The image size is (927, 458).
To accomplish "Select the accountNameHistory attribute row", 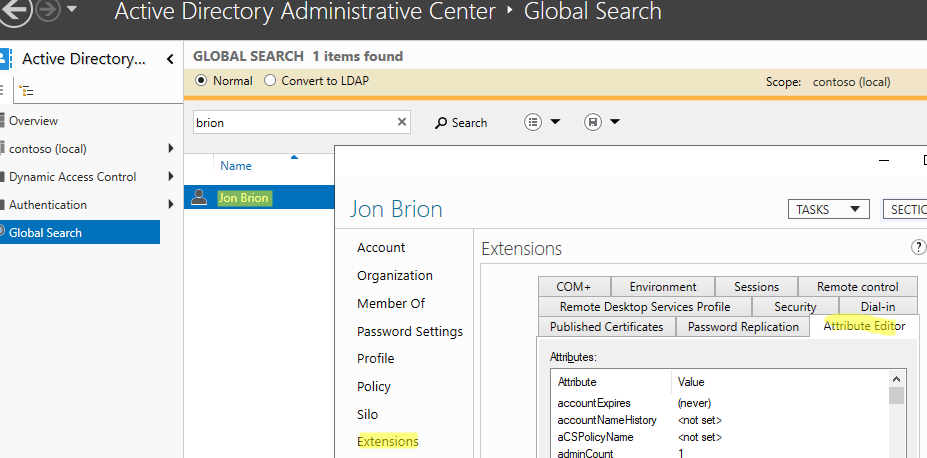I will pos(721,420).
